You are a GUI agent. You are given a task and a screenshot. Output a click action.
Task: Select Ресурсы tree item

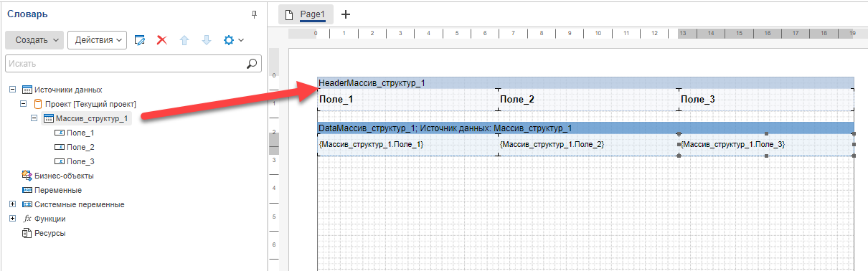point(50,233)
